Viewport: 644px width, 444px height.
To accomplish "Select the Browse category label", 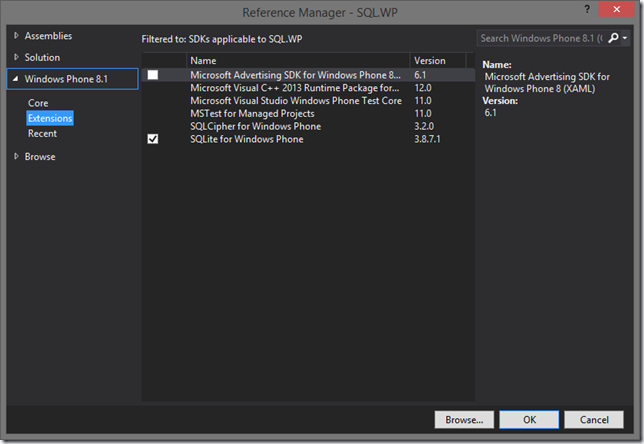I will coord(40,156).
